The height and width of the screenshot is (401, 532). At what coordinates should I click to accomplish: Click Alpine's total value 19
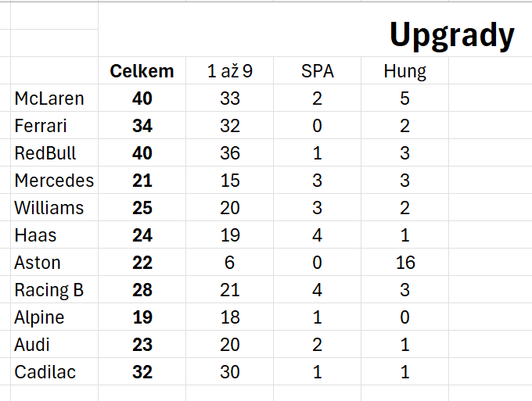coord(142,317)
